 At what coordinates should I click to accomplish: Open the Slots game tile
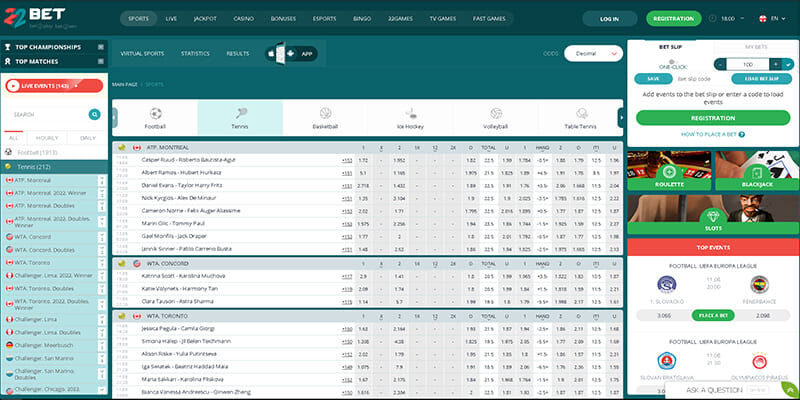point(713,215)
